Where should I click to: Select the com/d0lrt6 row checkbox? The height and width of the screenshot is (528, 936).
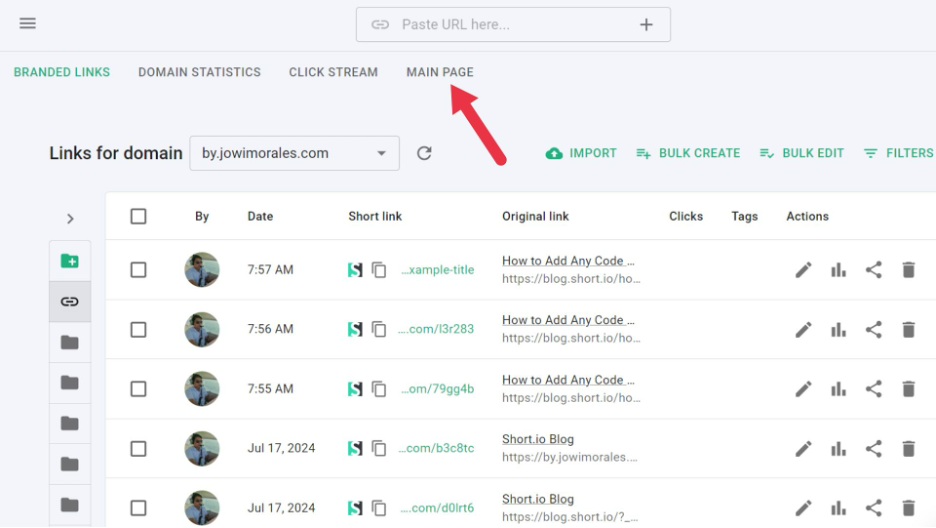[x=138, y=508]
